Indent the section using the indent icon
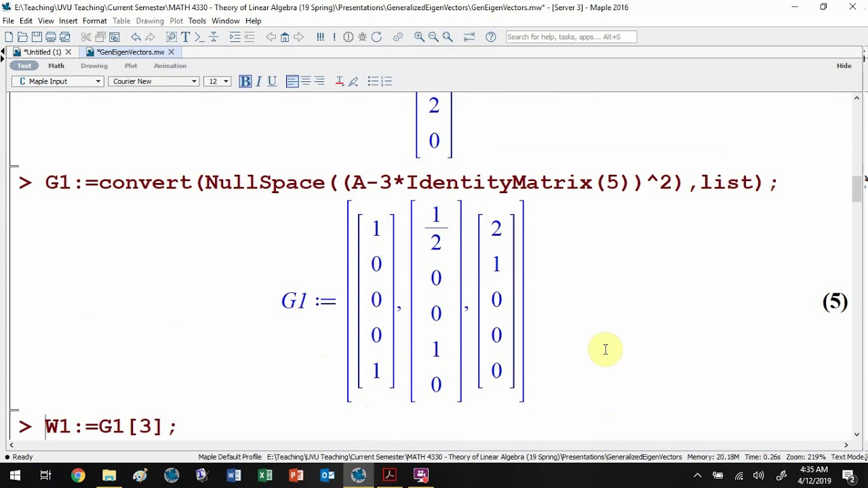 point(235,37)
